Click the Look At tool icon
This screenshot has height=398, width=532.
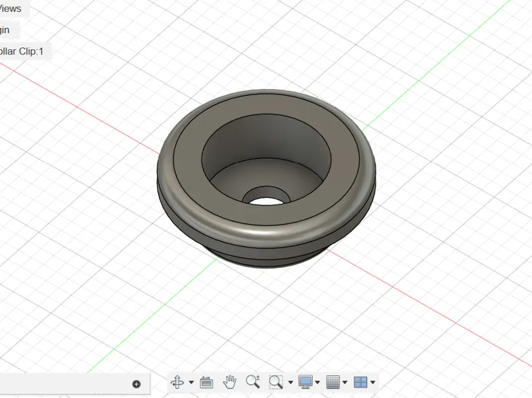(206, 382)
